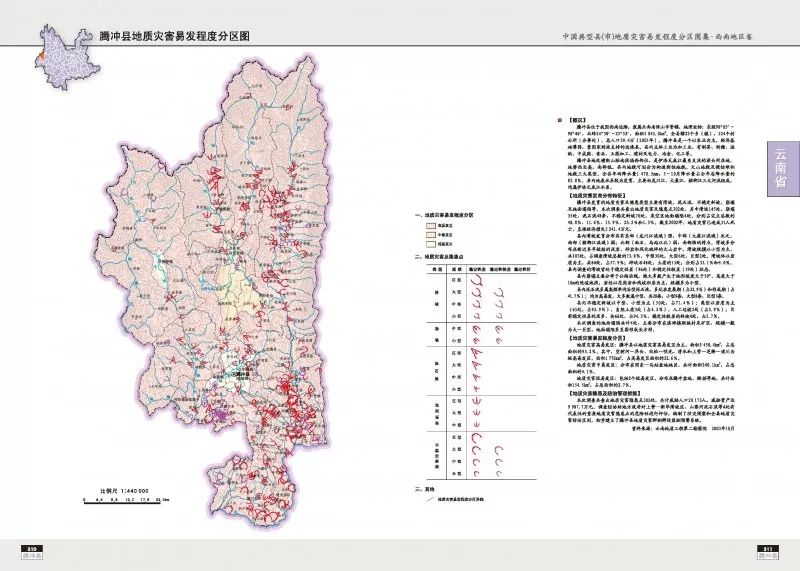Click small rockfall symbol in second stability column
Image resolution: width=800 pixels, height=571 pixels.
point(498,341)
